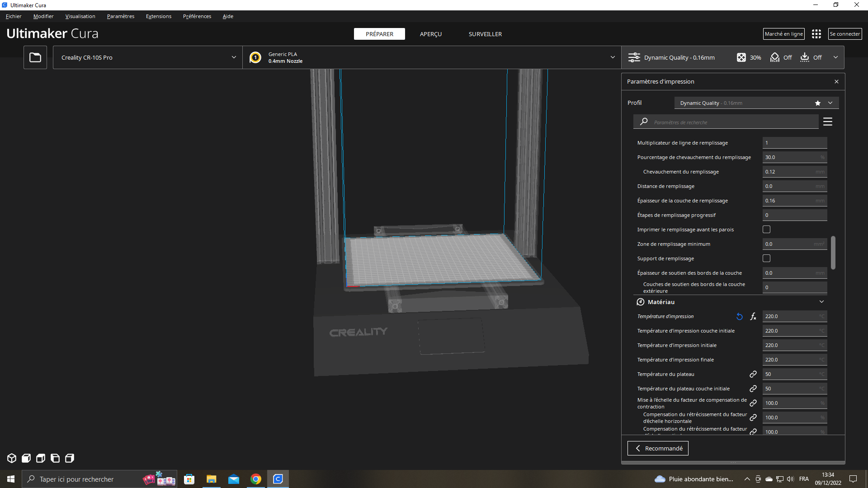Viewport: 868px width, 488px height.
Task: Open the Modifier menu
Action: 43,16
